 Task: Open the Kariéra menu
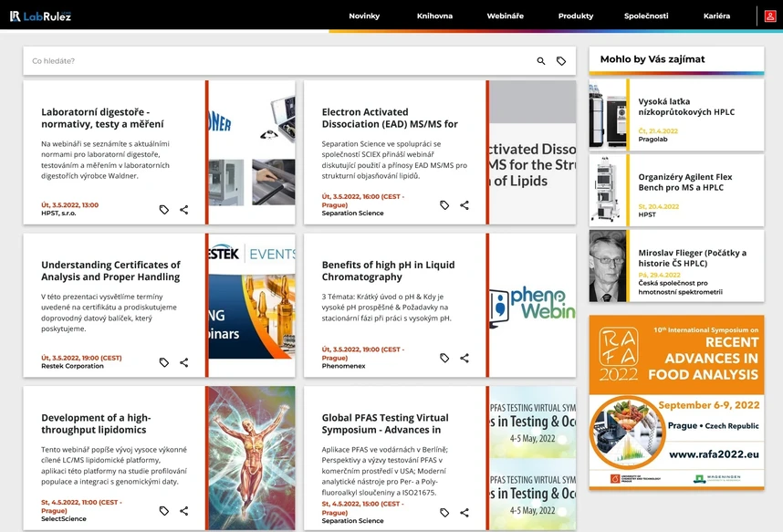[x=716, y=16]
